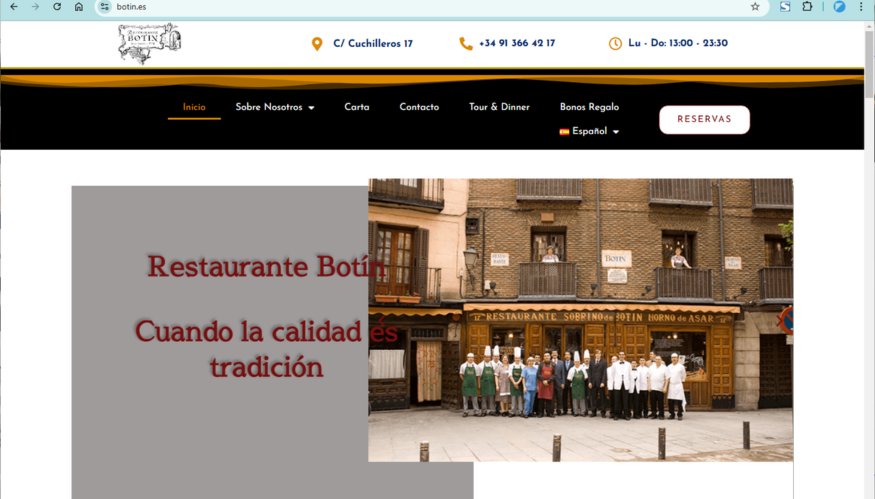875x499 pixels.
Task: Click the Restaurante Botín heading
Action: pyautogui.click(x=266, y=267)
